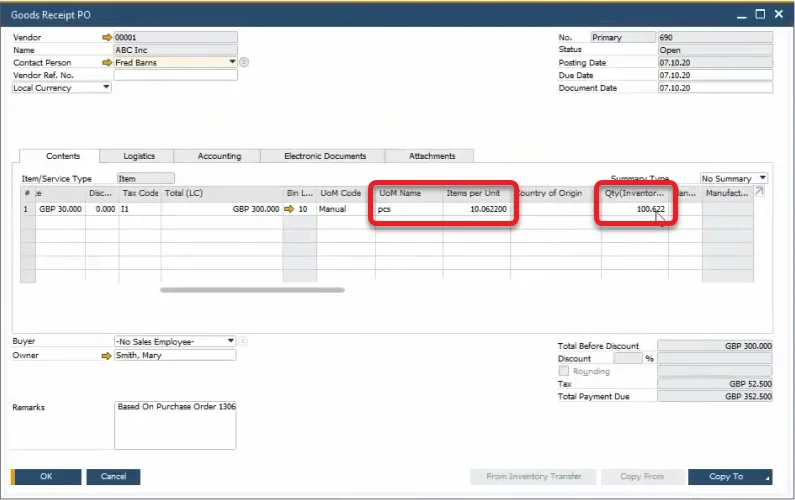Open the Accounting tab
The image size is (795, 500).
219,156
